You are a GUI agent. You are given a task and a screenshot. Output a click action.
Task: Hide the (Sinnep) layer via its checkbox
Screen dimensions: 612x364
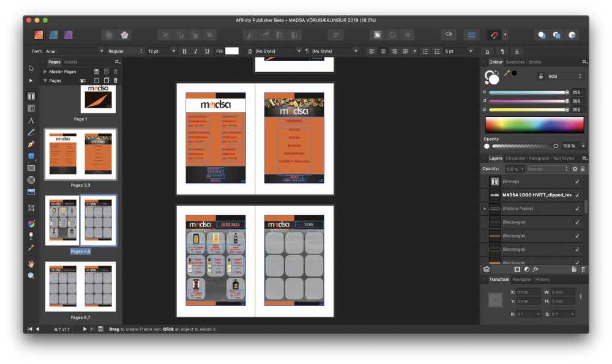(x=576, y=181)
